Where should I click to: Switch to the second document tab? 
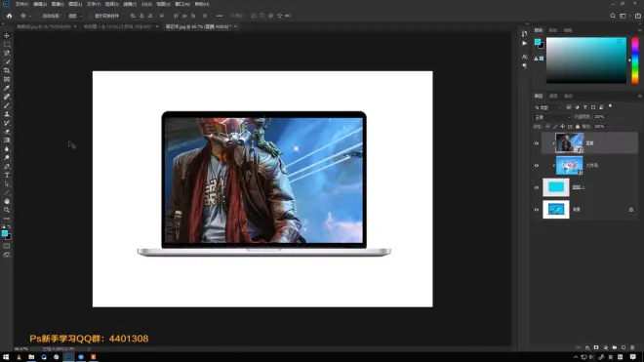pyautogui.click(x=118, y=26)
